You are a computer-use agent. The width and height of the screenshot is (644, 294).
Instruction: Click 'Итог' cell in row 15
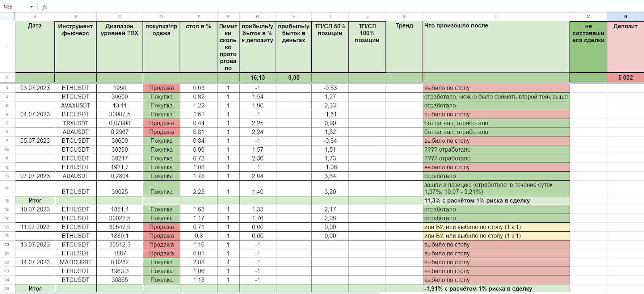pyautogui.click(x=35, y=200)
